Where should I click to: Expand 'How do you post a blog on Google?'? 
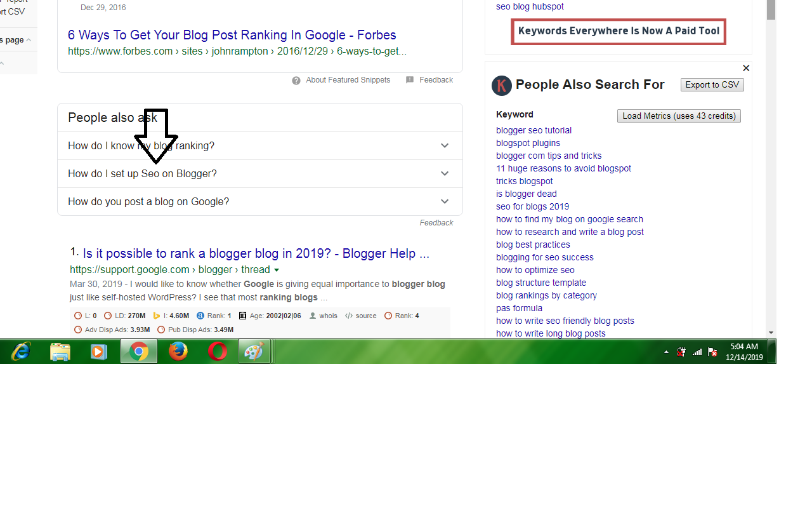[x=260, y=201]
